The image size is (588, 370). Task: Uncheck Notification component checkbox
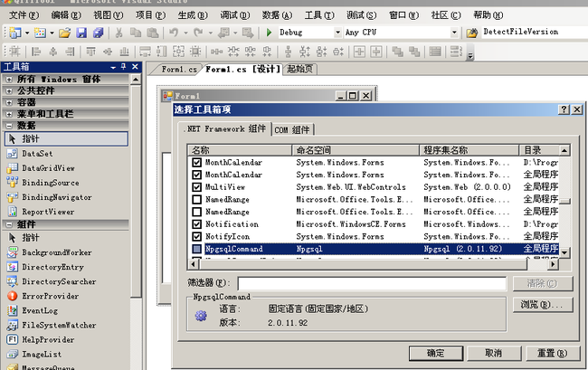196,224
